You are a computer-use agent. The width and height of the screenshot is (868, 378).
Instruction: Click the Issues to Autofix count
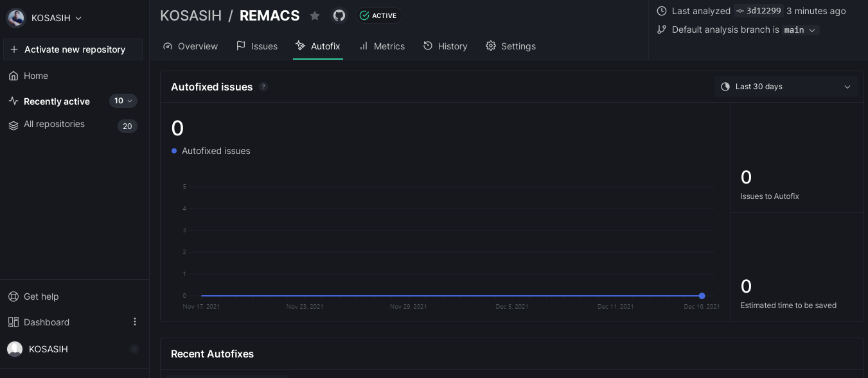click(746, 177)
